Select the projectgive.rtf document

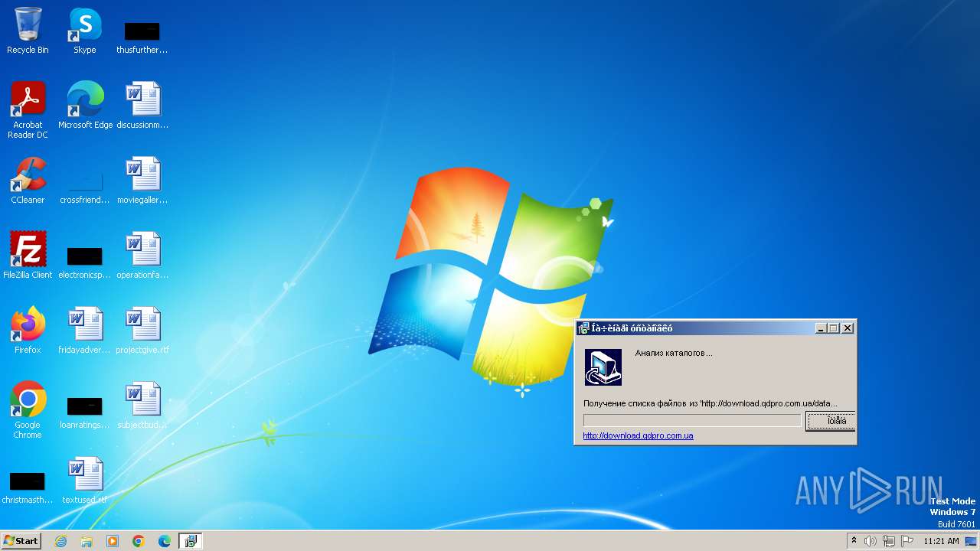142,330
